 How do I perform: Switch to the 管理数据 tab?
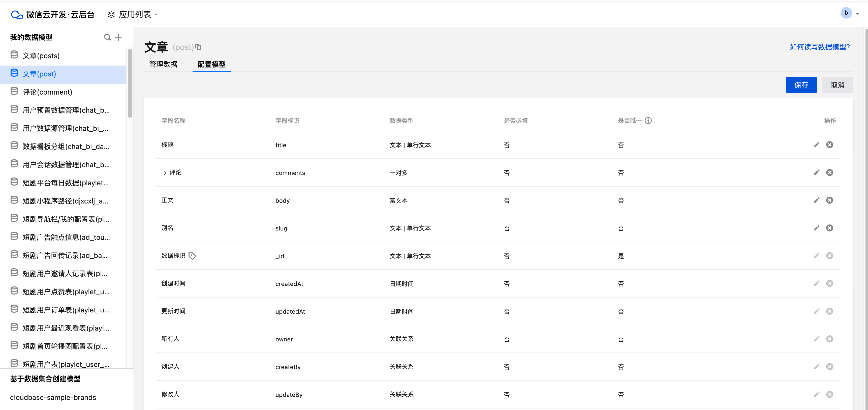(x=163, y=64)
